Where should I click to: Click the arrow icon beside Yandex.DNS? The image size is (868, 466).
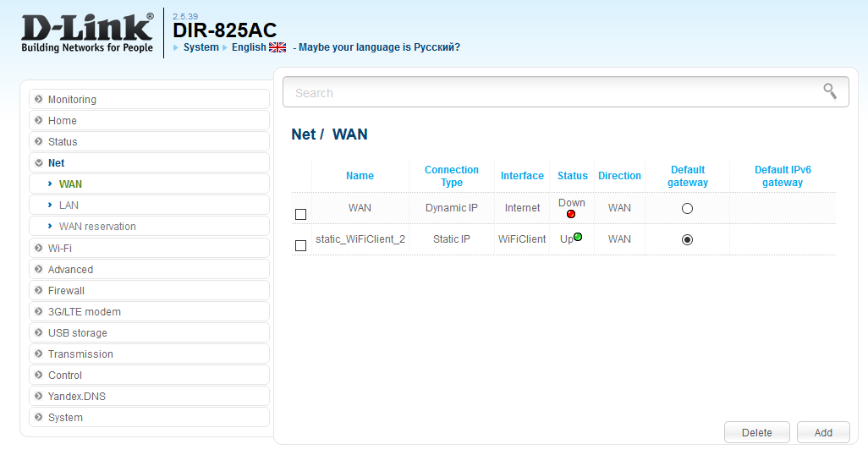pos(39,396)
